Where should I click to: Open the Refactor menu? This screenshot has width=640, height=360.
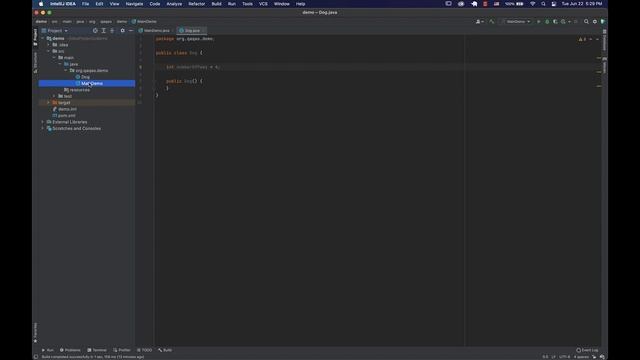197,4
